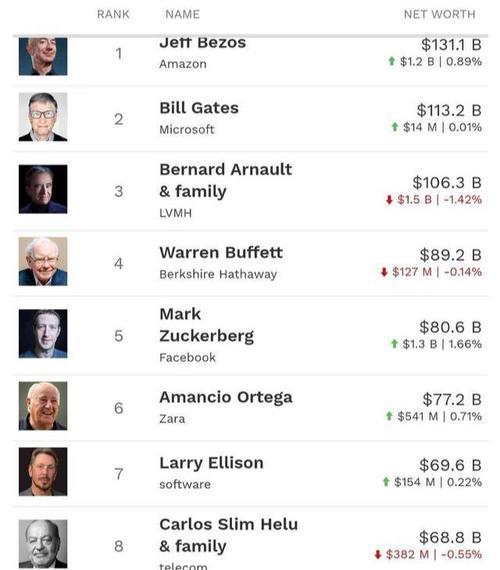Click Carlos Slim Helu & family name
Screen dimensions: 500x570
(x=228, y=535)
